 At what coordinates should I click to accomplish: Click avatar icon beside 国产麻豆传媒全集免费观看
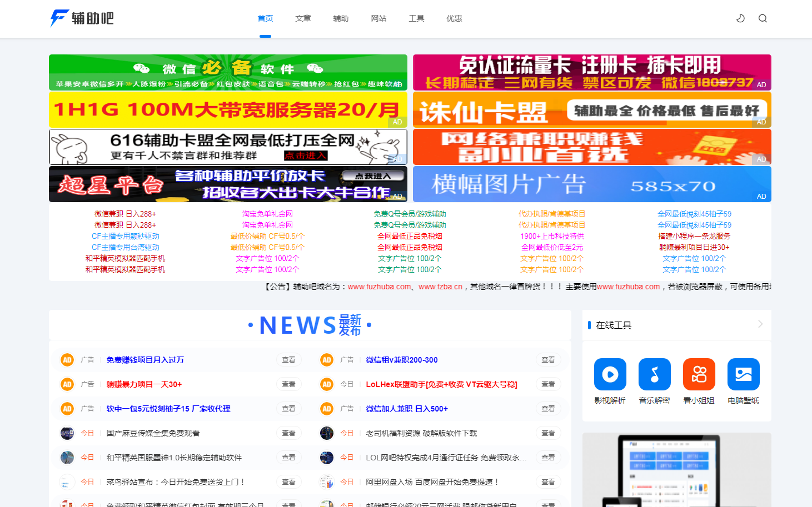(67, 433)
